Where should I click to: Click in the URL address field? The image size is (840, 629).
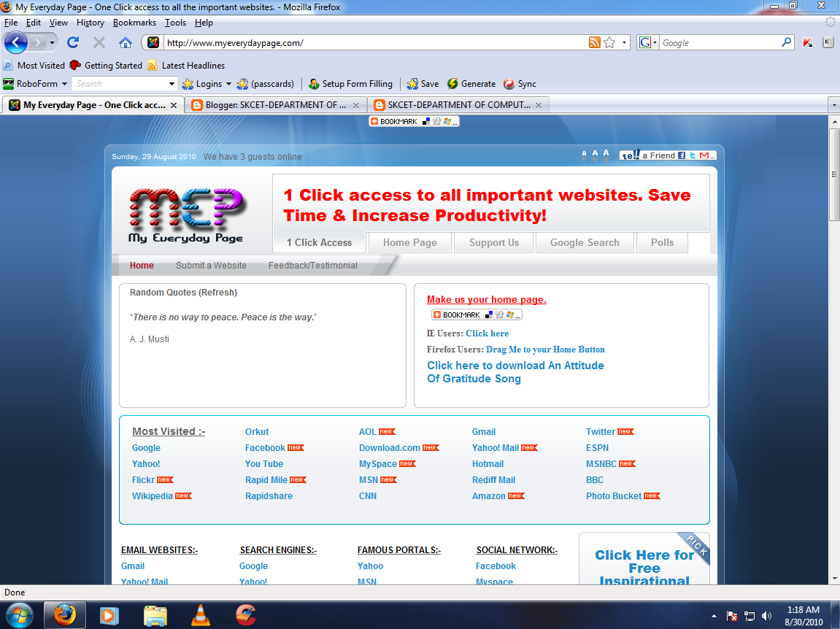375,42
